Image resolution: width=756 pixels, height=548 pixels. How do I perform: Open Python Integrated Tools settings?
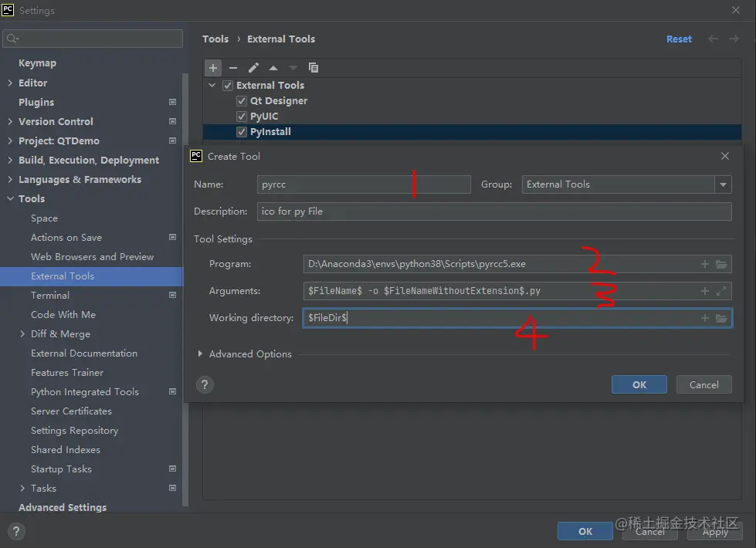(85, 391)
